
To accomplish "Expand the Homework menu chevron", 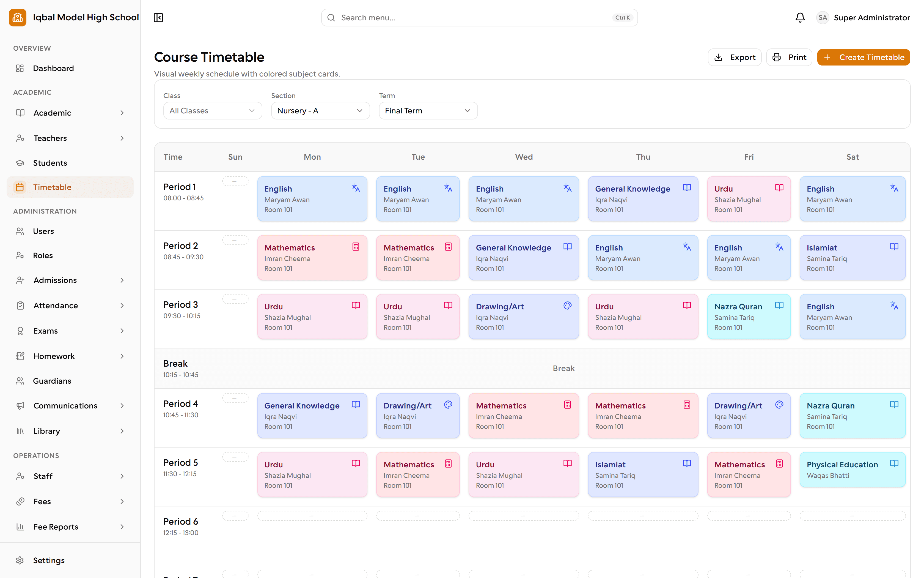I will click(x=122, y=356).
